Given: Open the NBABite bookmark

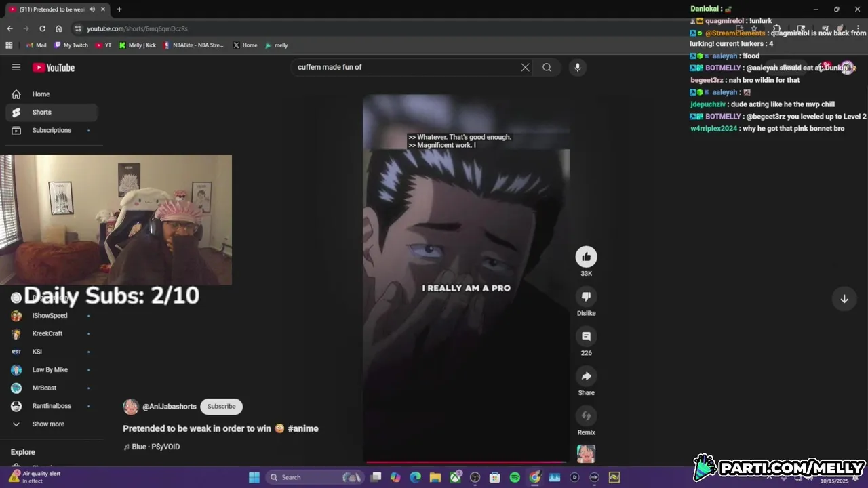Looking at the screenshot, I should pos(193,45).
